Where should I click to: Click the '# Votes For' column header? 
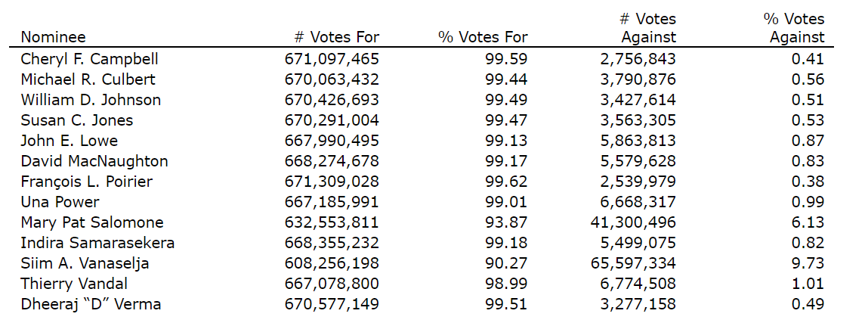click(x=336, y=37)
